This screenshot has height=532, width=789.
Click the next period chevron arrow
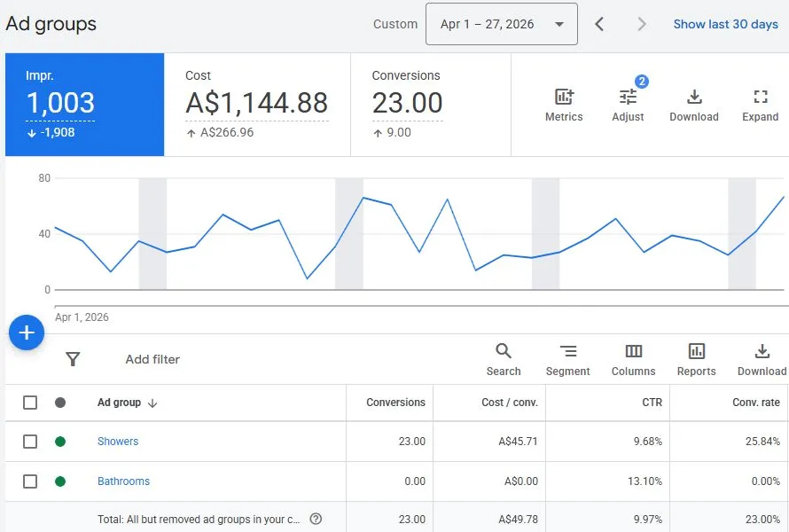click(640, 24)
